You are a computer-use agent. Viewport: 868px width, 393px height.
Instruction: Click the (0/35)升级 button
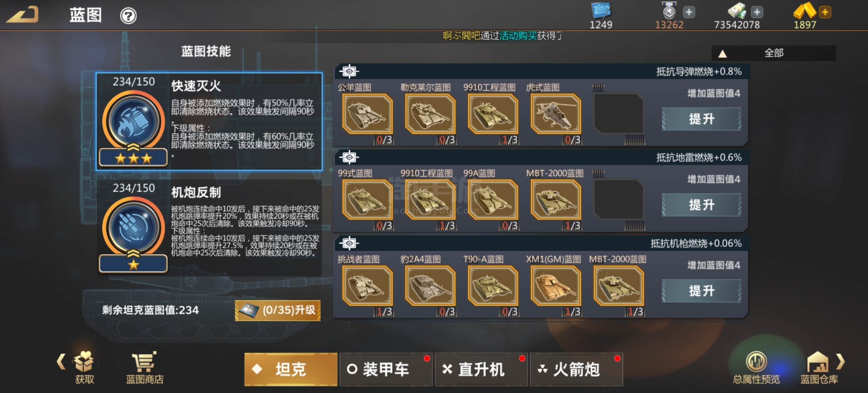point(278,310)
